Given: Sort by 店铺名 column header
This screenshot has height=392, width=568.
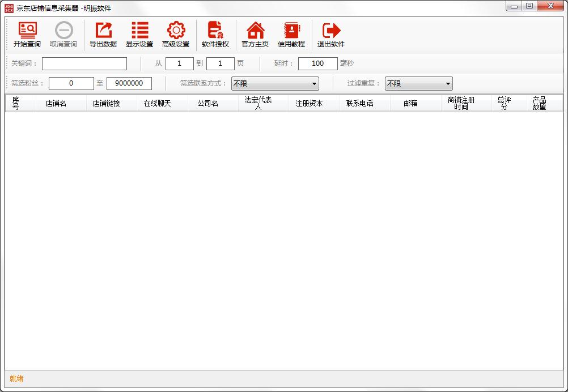Looking at the screenshot, I should [x=61, y=103].
